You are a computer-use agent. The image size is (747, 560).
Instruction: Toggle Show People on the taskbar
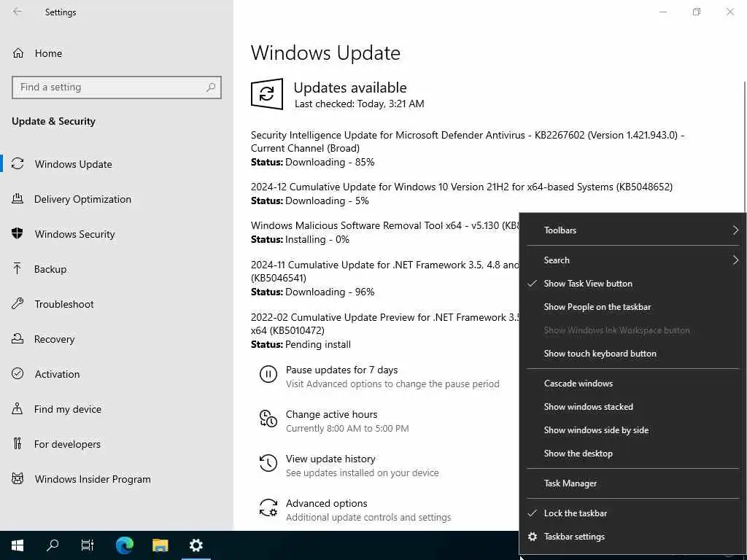[632, 307]
